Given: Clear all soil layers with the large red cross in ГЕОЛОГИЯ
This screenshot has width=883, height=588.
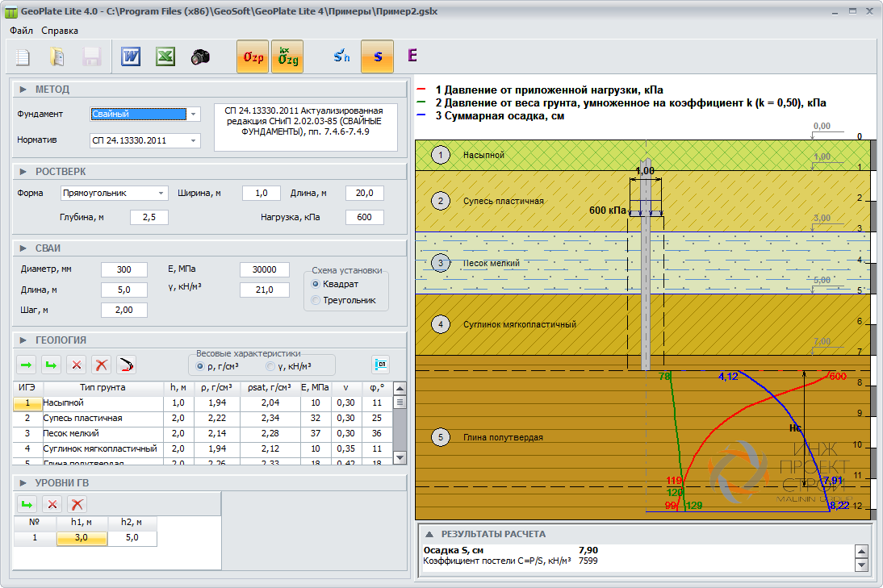Looking at the screenshot, I should pos(102,365).
